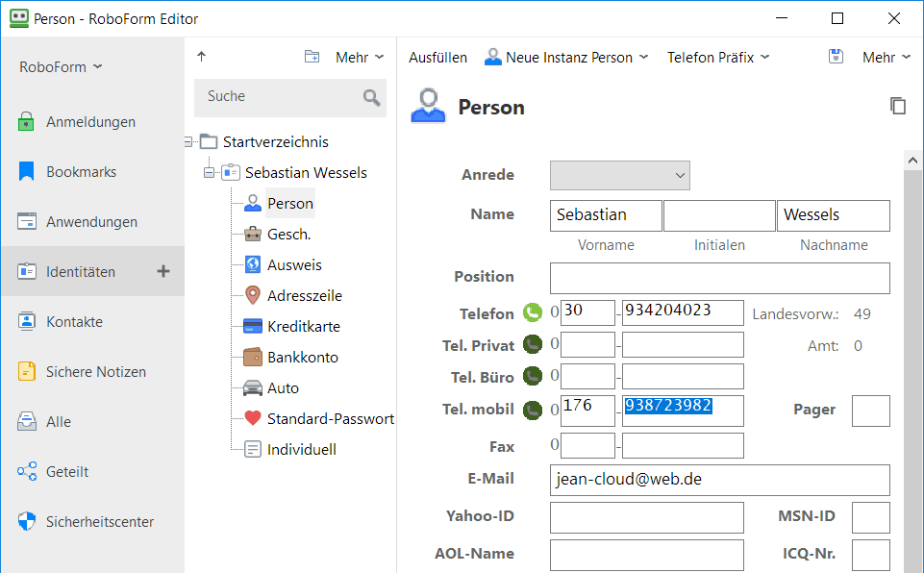
Task: Open the Mehr menu above the tree
Action: [x=360, y=57]
